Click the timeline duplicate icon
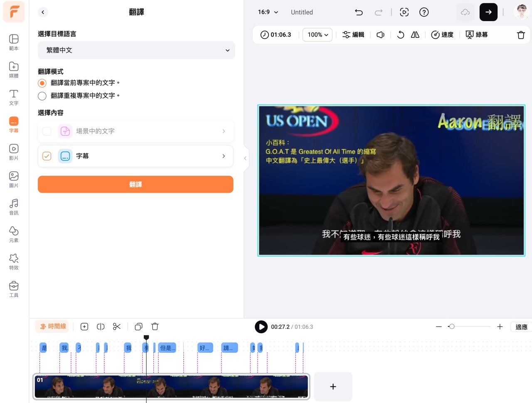The width and height of the screenshot is (532, 403). 139,327
